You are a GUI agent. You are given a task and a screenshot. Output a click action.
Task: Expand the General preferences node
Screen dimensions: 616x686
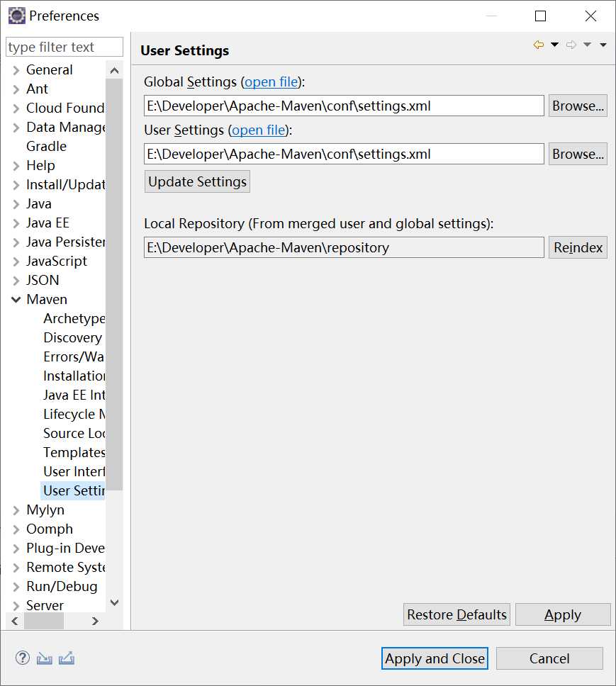(x=16, y=70)
